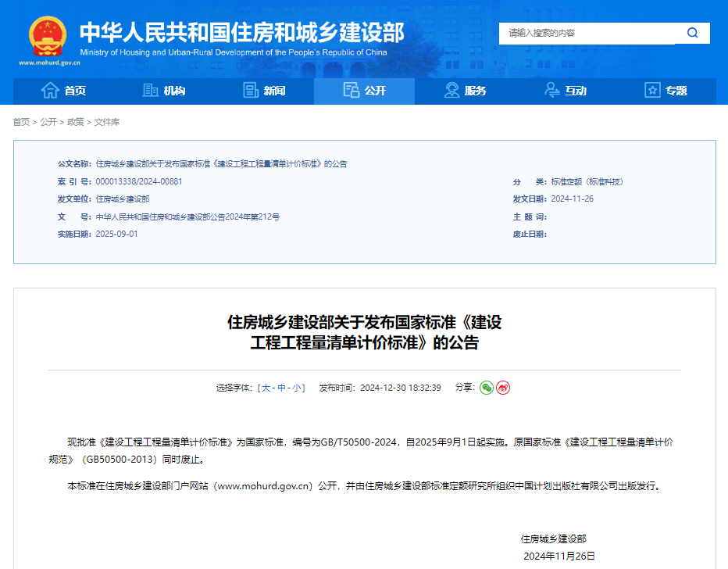Set font size to 小
Image resolution: width=728 pixels, height=569 pixels.
pos(297,388)
